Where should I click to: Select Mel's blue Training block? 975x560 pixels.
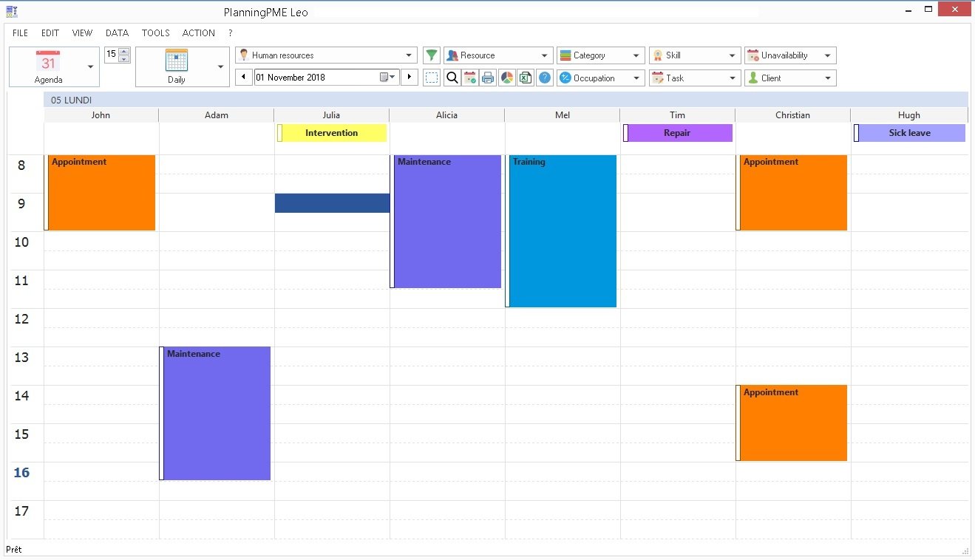563,231
